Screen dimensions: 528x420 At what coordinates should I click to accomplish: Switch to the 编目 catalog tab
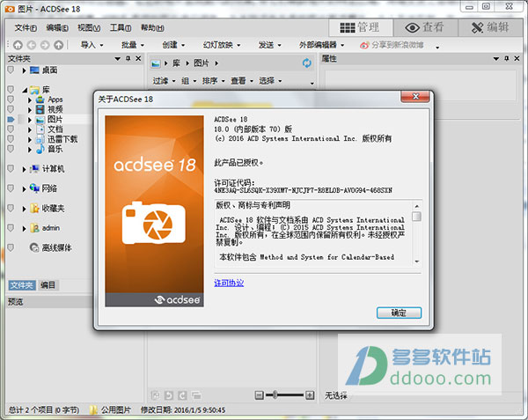click(48, 285)
